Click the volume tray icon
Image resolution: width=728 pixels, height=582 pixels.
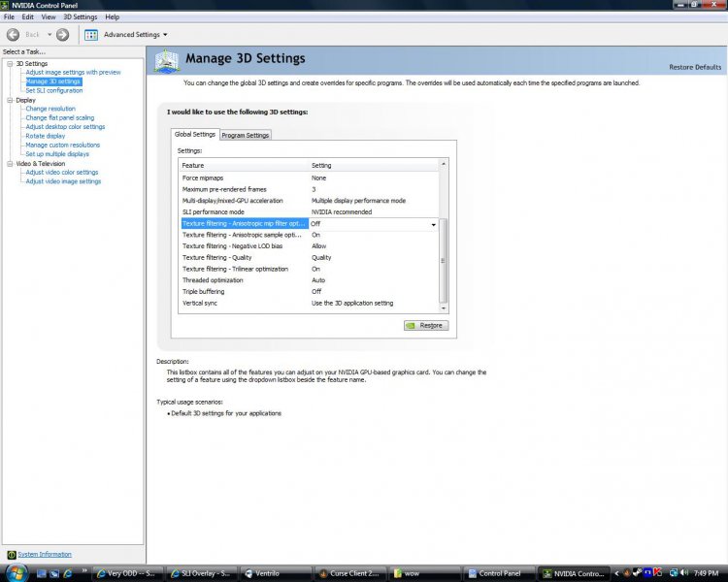(x=684, y=573)
